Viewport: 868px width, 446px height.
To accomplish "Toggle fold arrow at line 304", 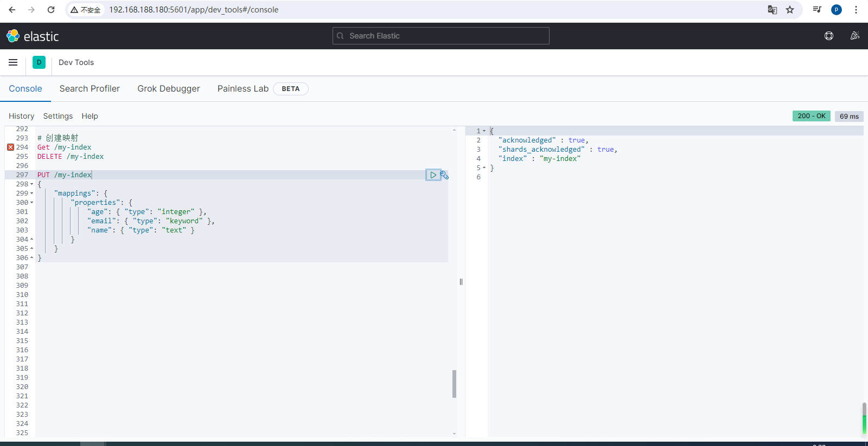I will point(31,240).
